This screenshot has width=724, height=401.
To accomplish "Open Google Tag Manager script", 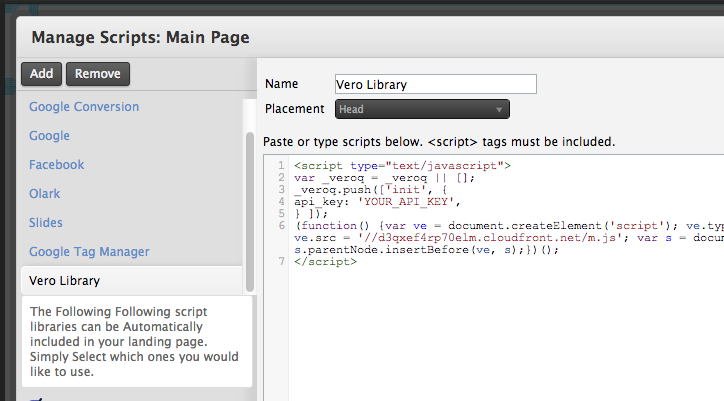I will click(x=89, y=252).
